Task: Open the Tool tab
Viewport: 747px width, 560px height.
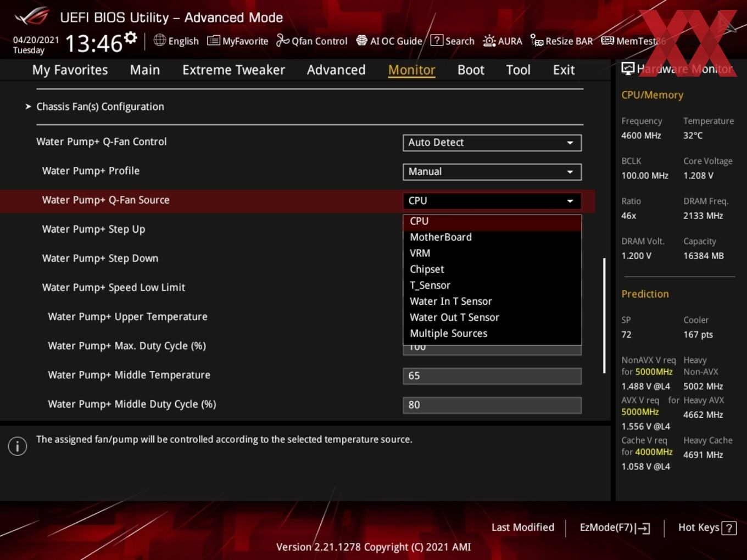Action: click(518, 70)
